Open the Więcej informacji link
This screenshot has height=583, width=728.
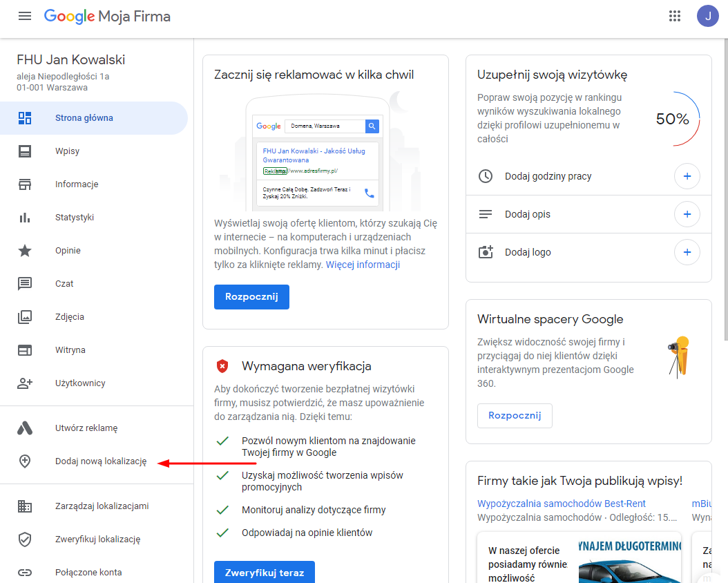point(363,265)
